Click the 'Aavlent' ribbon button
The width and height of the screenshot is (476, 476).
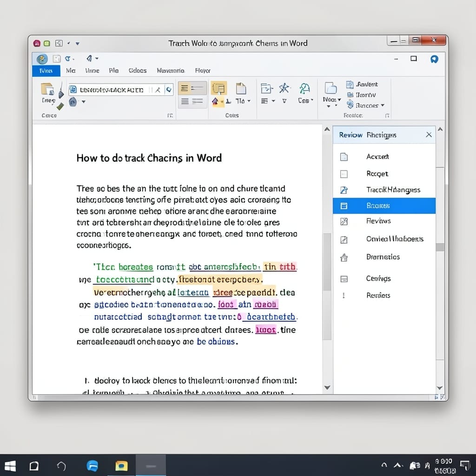[362, 85]
